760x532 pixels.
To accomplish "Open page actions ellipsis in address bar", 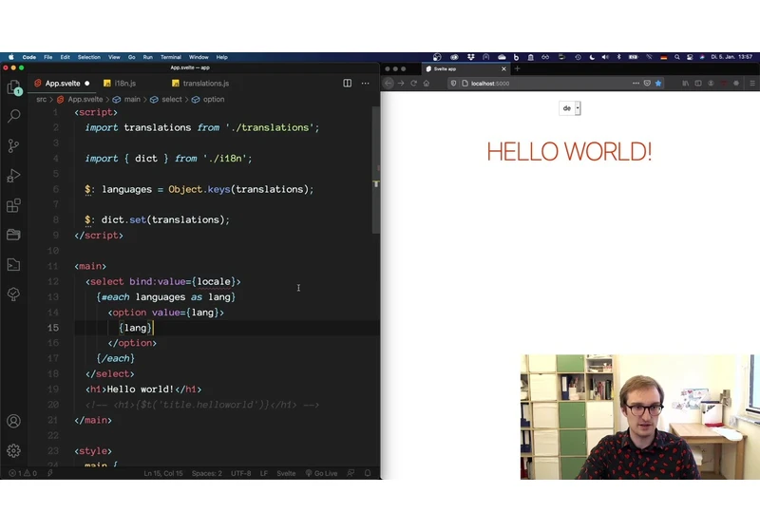I will (x=636, y=84).
